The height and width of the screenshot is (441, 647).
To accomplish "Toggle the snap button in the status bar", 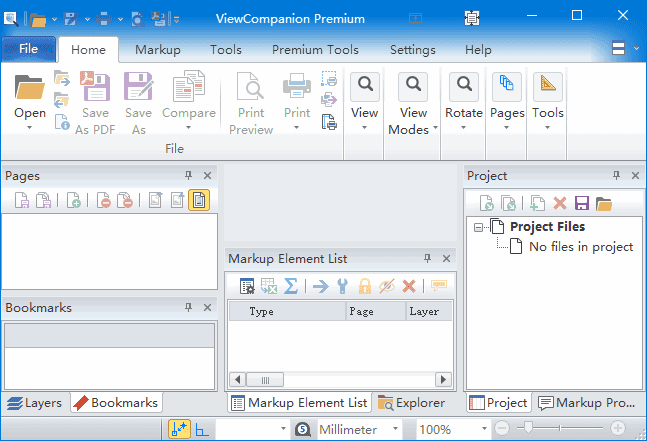I will [179, 429].
